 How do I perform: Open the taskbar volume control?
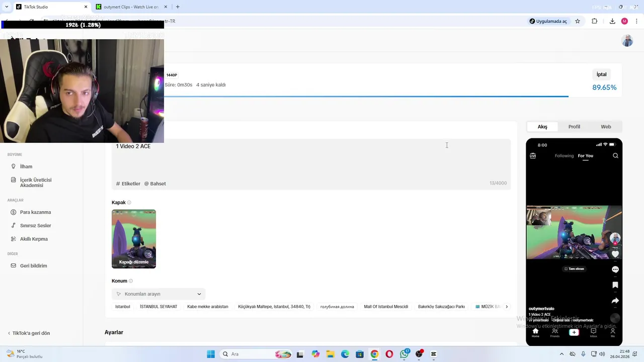click(602, 354)
